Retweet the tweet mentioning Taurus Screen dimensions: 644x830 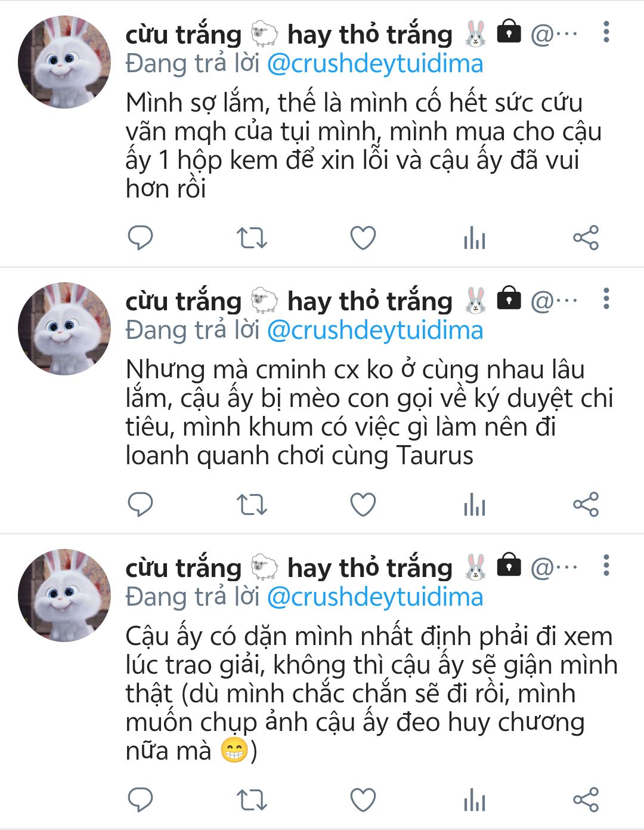tap(252, 505)
